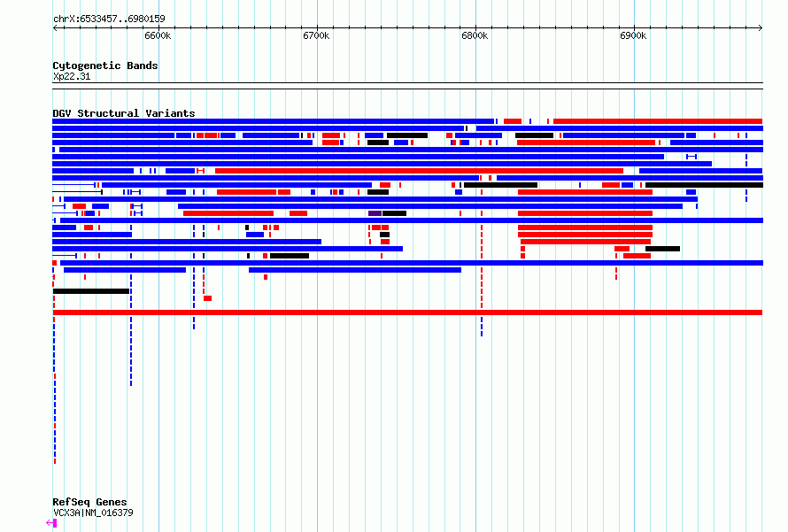Select the full-width red variant bar near bottom
This screenshot has height=532, width=788.
click(407, 312)
